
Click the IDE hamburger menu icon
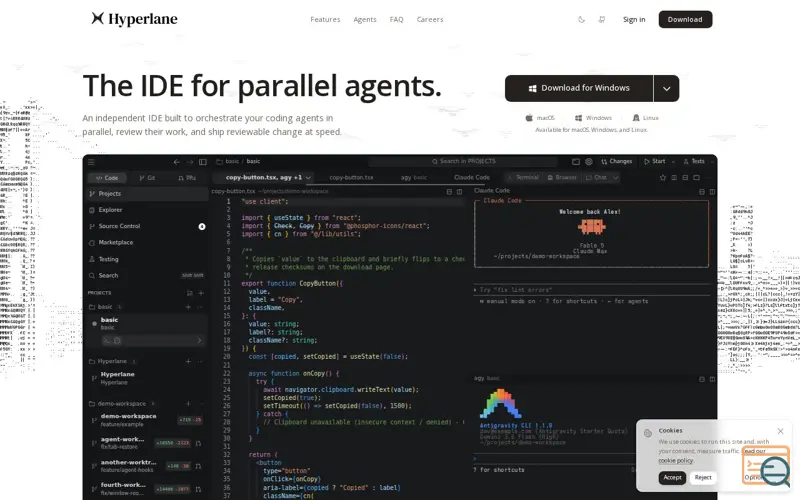pos(91,162)
